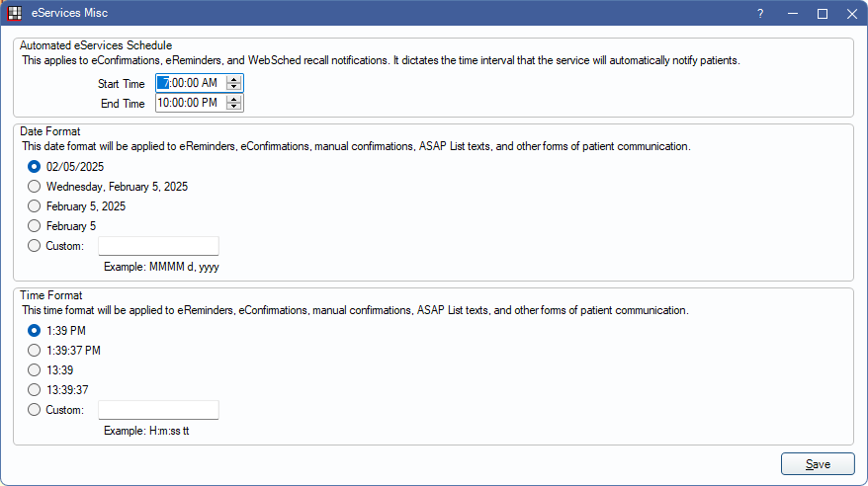Select the February 5, 2025 date format
This screenshot has height=486, width=868.
coord(35,206)
